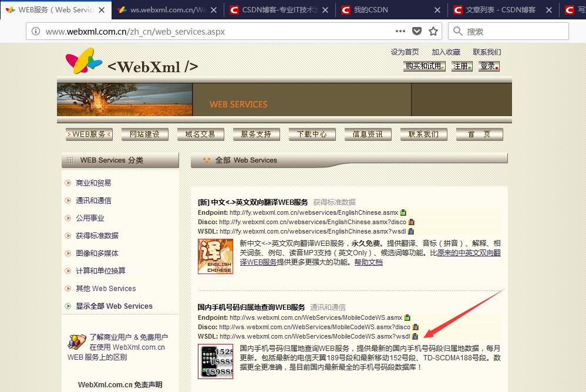Copy icon next to the EnglishChinese.asmx Endpoint URL
Image resolution: width=586 pixels, height=392 pixels.
tap(403, 212)
